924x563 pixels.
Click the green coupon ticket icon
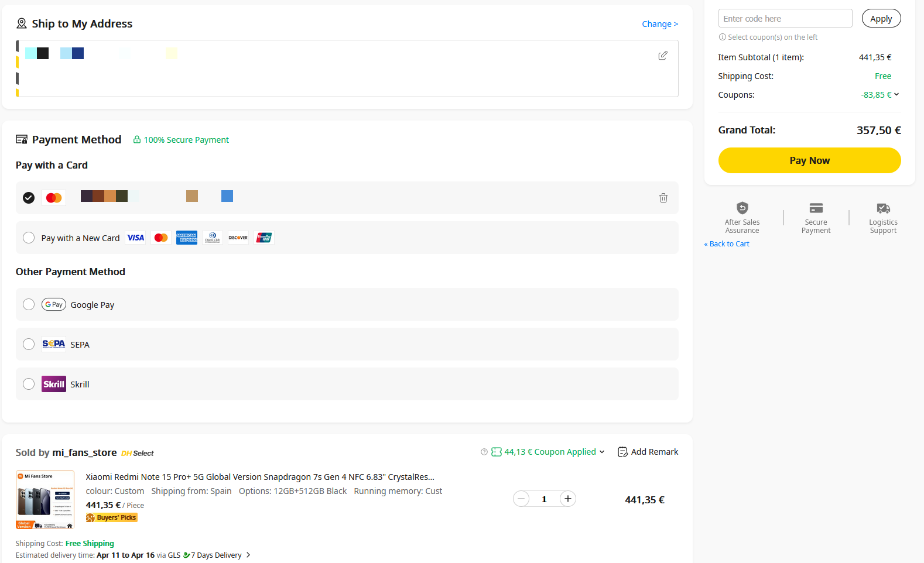(497, 452)
